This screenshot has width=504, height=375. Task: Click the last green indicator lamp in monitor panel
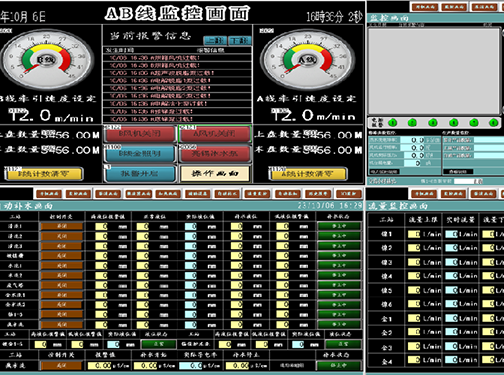(x=493, y=123)
